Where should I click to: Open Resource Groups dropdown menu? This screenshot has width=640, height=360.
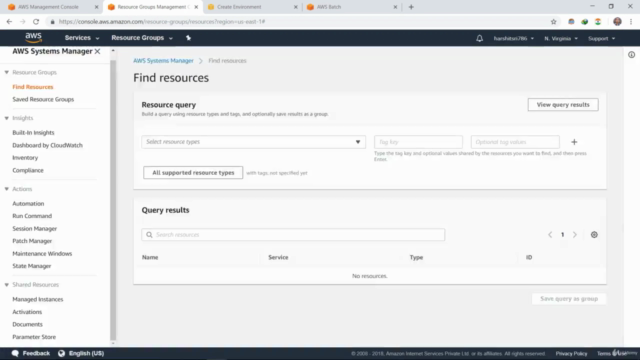pos(142,38)
